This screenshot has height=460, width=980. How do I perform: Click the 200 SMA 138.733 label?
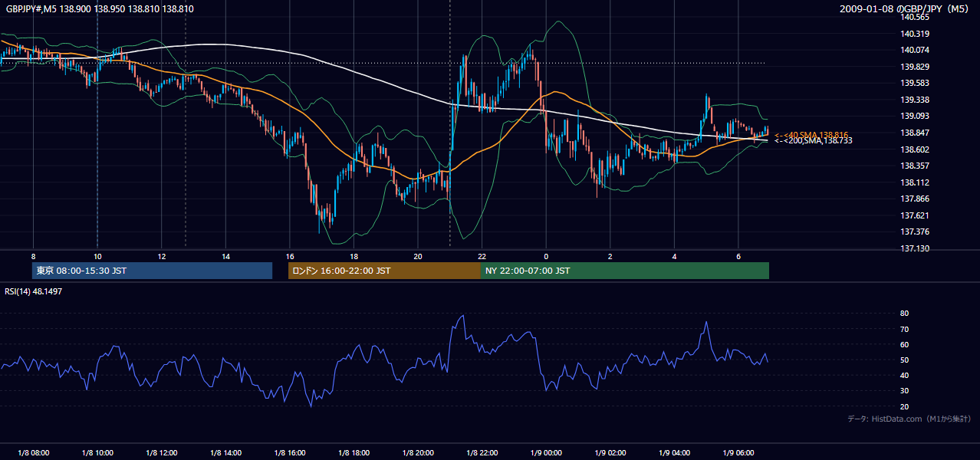click(813, 140)
